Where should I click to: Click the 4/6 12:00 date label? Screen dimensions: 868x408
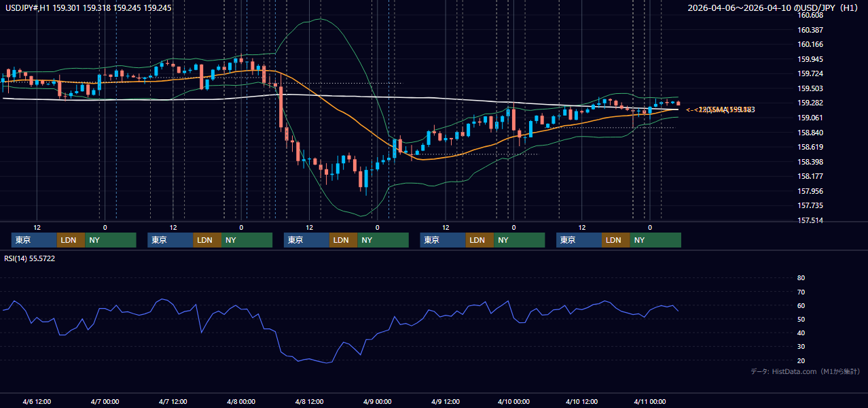click(x=37, y=401)
